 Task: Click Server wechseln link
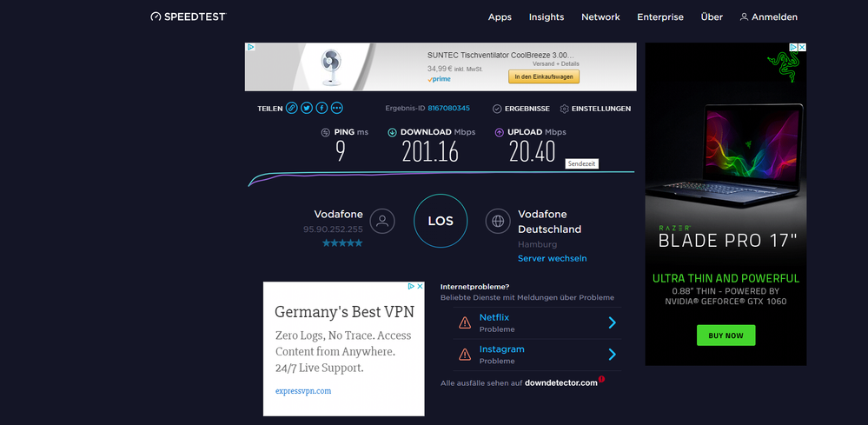(552, 258)
